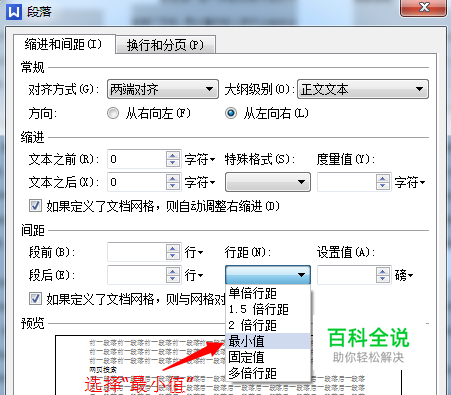Choose 1.5 倍行距 from the list

[268, 309]
